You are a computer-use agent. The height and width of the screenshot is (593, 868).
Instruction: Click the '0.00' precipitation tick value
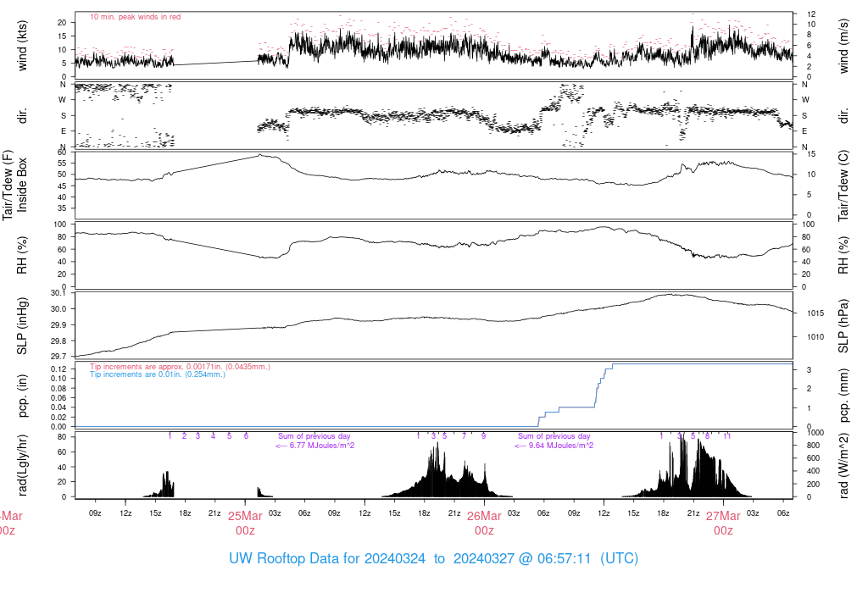coord(58,426)
